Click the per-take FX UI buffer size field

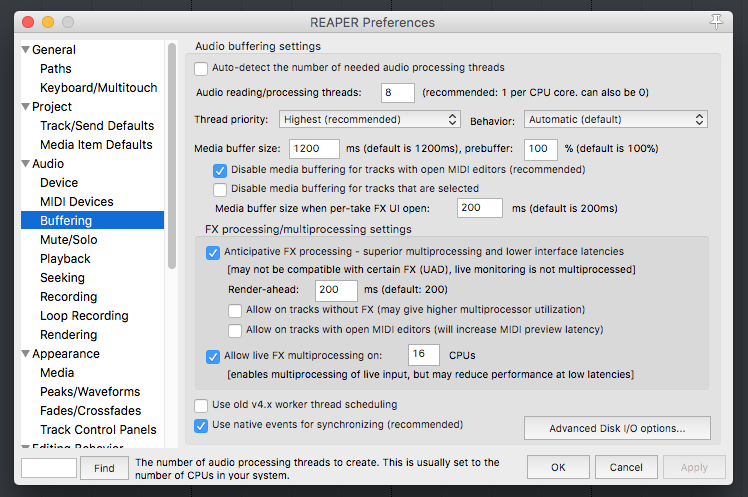pos(479,208)
